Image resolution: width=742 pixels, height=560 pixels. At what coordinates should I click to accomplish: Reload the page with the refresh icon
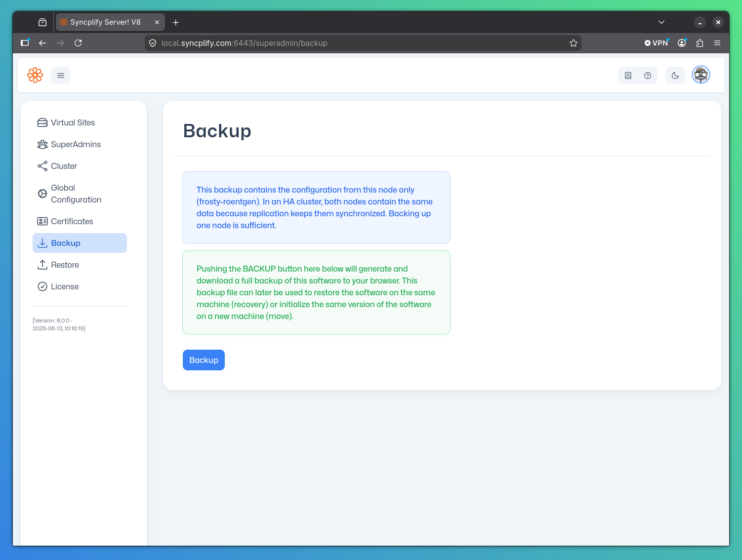coord(78,43)
